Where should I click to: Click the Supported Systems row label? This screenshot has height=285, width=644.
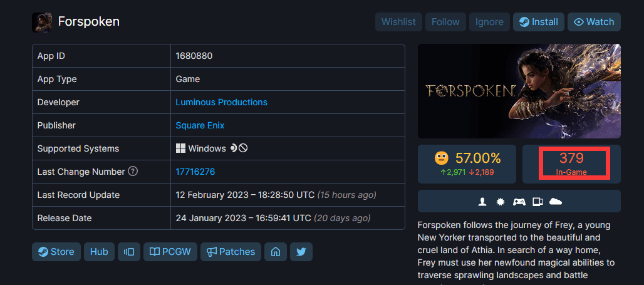click(78, 148)
